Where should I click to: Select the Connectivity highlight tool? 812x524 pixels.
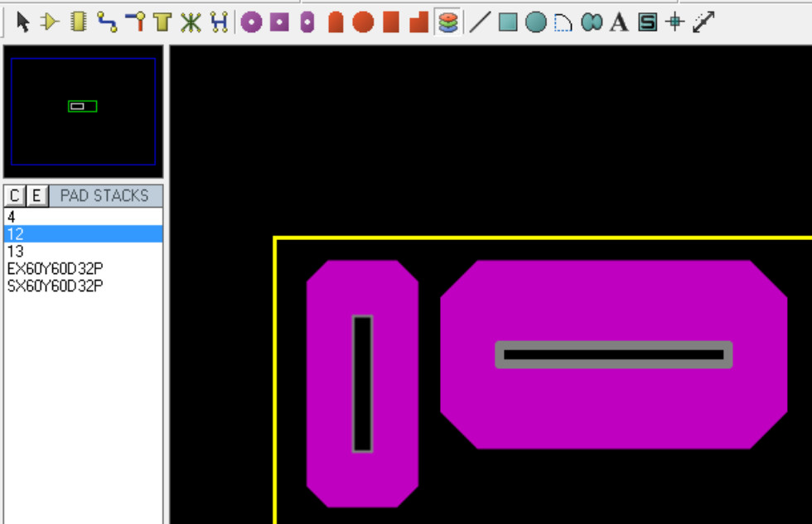coord(219,22)
